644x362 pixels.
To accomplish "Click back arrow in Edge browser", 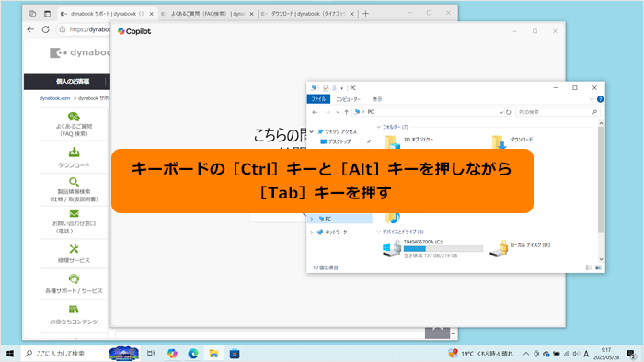I will tap(30, 29).
